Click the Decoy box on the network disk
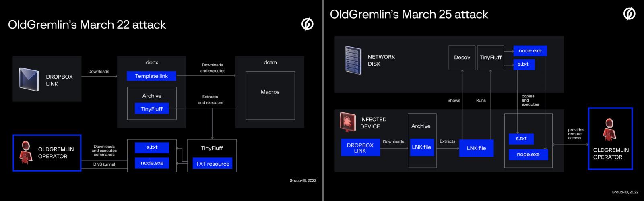The width and height of the screenshot is (644, 201). 462,58
